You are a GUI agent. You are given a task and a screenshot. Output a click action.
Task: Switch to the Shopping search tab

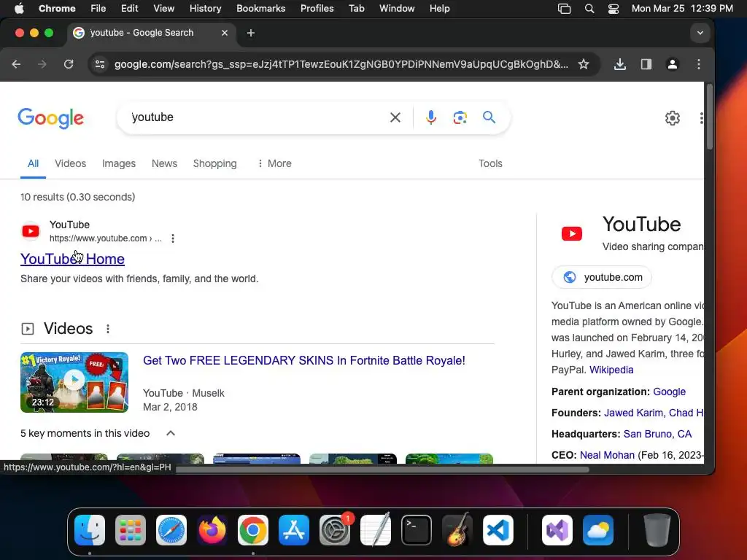point(215,163)
